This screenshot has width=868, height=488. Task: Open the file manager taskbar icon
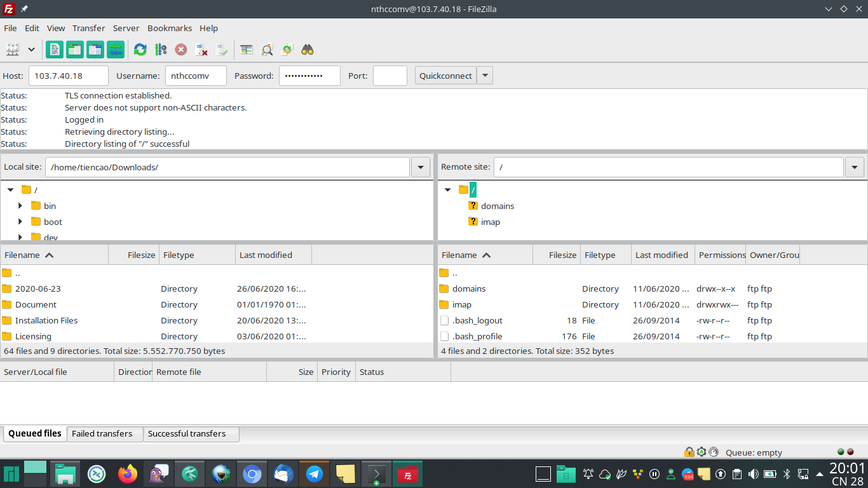pos(65,474)
